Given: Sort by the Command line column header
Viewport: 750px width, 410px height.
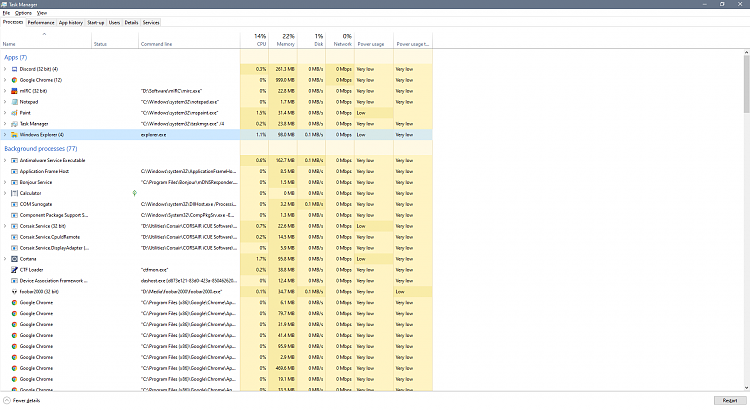Looking at the screenshot, I should [x=189, y=40].
